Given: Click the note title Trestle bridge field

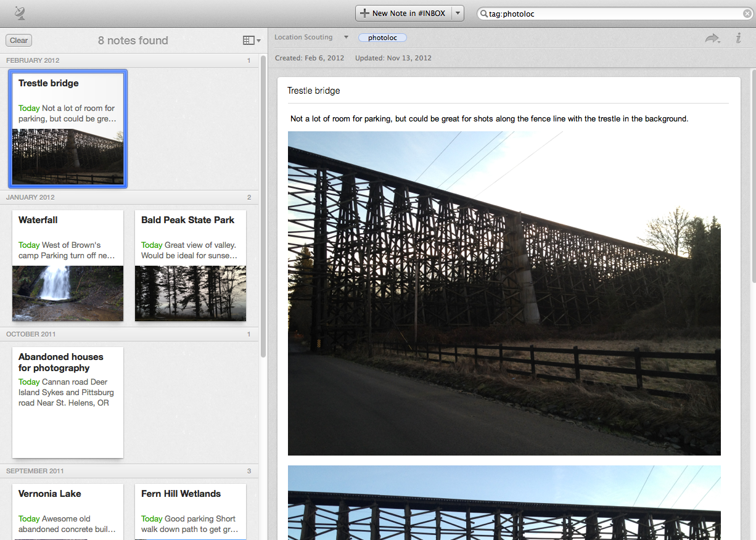Looking at the screenshot, I should (x=507, y=91).
